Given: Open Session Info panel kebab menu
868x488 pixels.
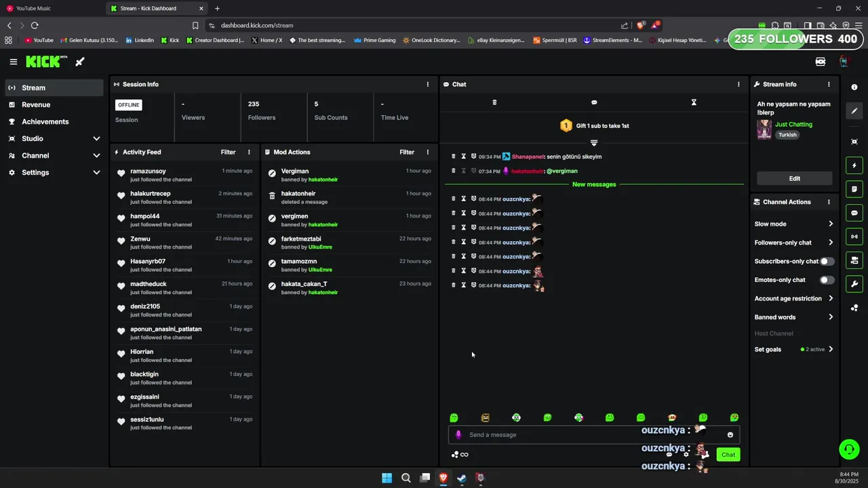Looking at the screenshot, I should coord(427,85).
